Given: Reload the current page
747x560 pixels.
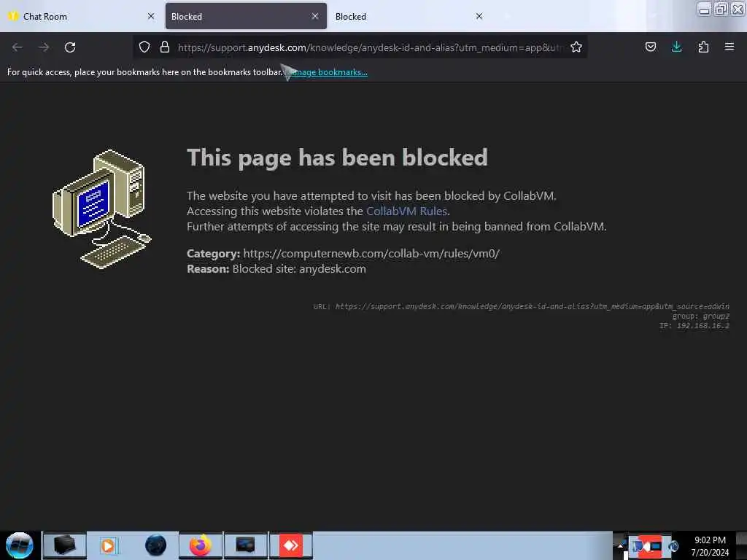Looking at the screenshot, I should tap(70, 47).
